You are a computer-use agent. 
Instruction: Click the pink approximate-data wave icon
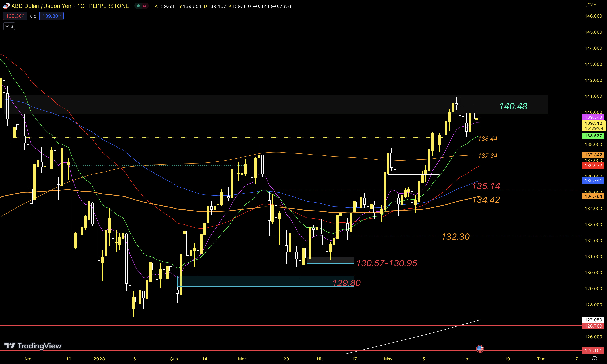click(x=145, y=6)
